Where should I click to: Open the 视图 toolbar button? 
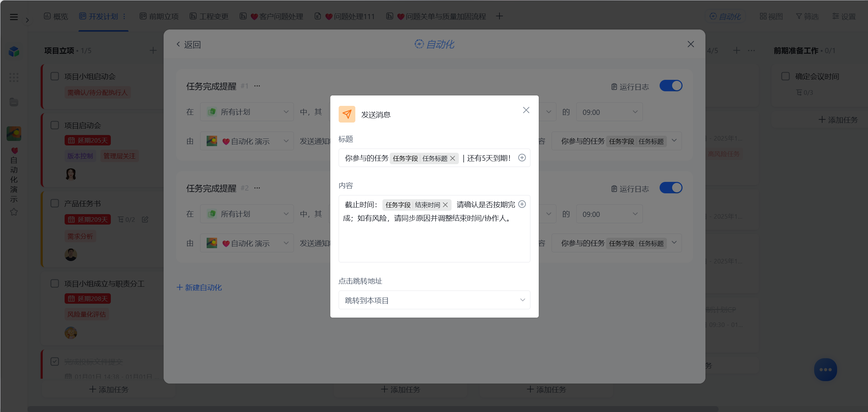click(771, 16)
